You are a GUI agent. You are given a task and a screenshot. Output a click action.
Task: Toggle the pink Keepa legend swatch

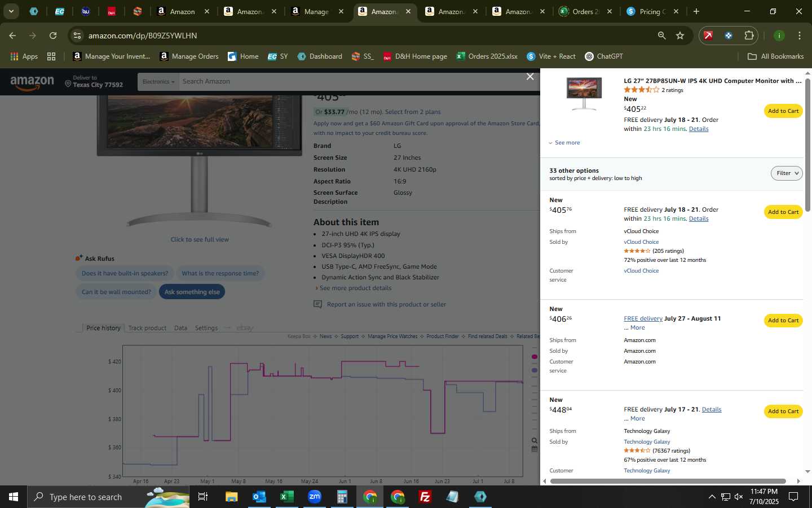pos(535,357)
